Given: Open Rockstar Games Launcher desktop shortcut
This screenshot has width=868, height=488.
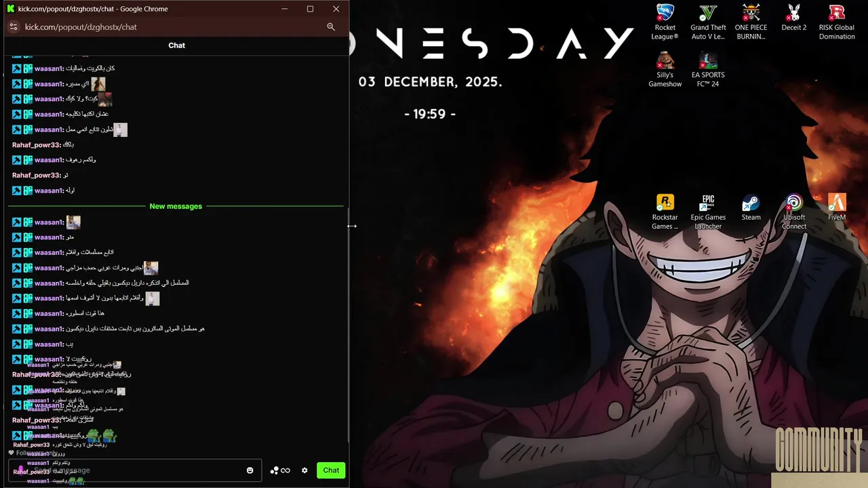Looking at the screenshot, I should coord(665,212).
